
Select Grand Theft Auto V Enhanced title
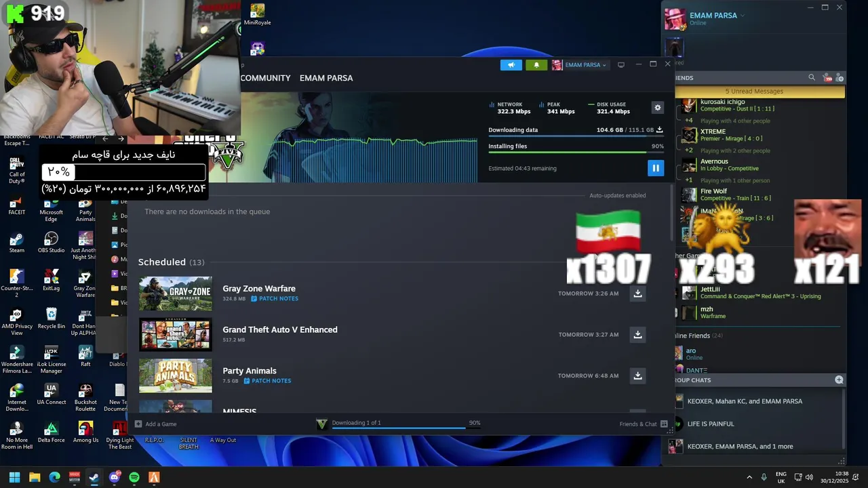(x=280, y=329)
